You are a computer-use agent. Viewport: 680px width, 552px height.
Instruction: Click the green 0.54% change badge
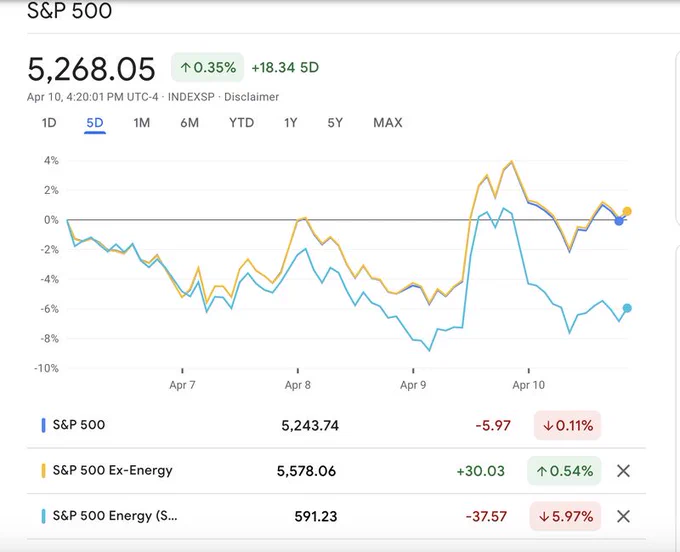click(x=564, y=471)
